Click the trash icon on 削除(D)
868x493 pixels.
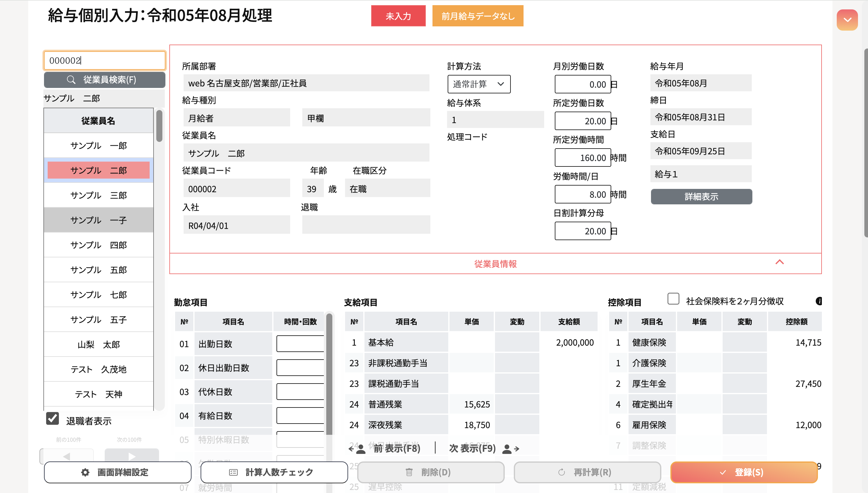tap(409, 472)
